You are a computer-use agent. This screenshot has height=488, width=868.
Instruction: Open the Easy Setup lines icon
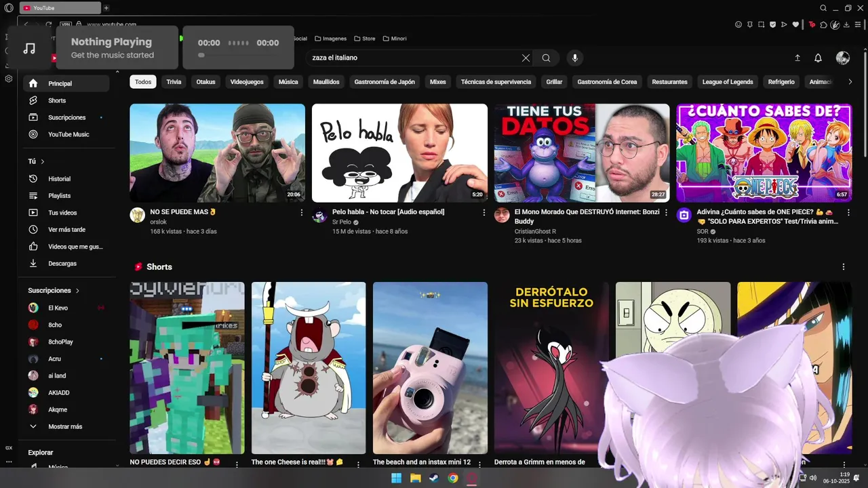tap(859, 24)
